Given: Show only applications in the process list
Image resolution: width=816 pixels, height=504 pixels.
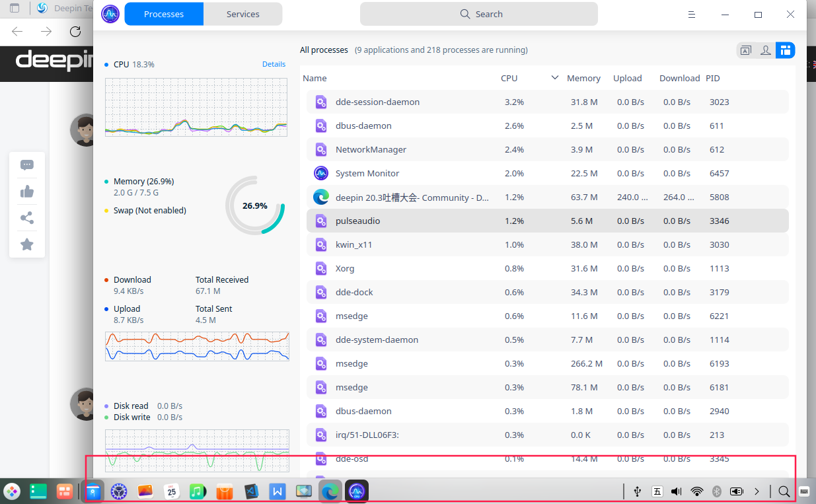Looking at the screenshot, I should click(x=746, y=50).
